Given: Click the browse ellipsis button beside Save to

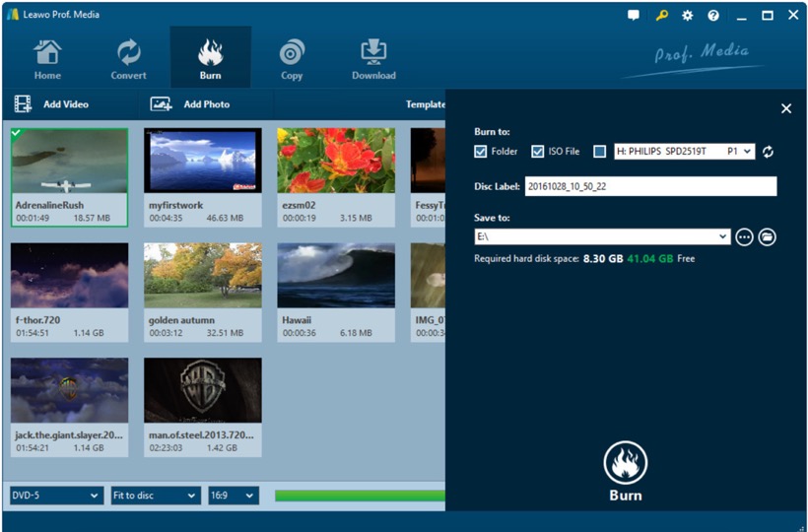Looking at the screenshot, I should 744,236.
